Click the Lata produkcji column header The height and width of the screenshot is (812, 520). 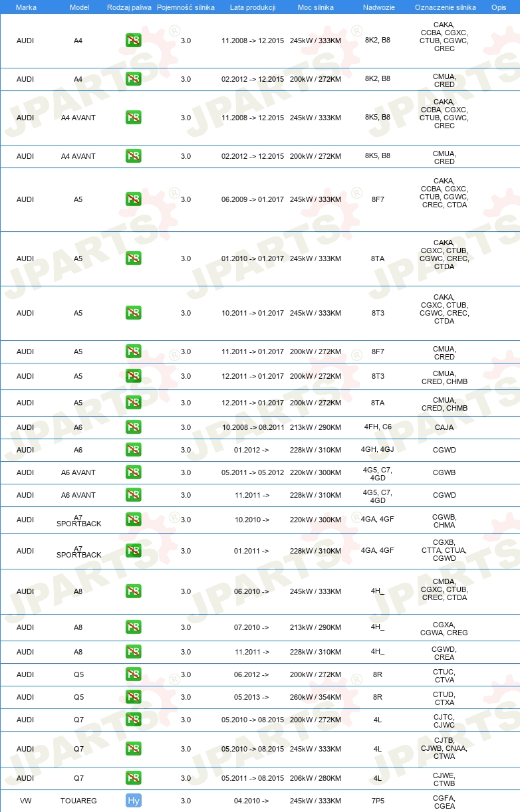(x=252, y=7)
